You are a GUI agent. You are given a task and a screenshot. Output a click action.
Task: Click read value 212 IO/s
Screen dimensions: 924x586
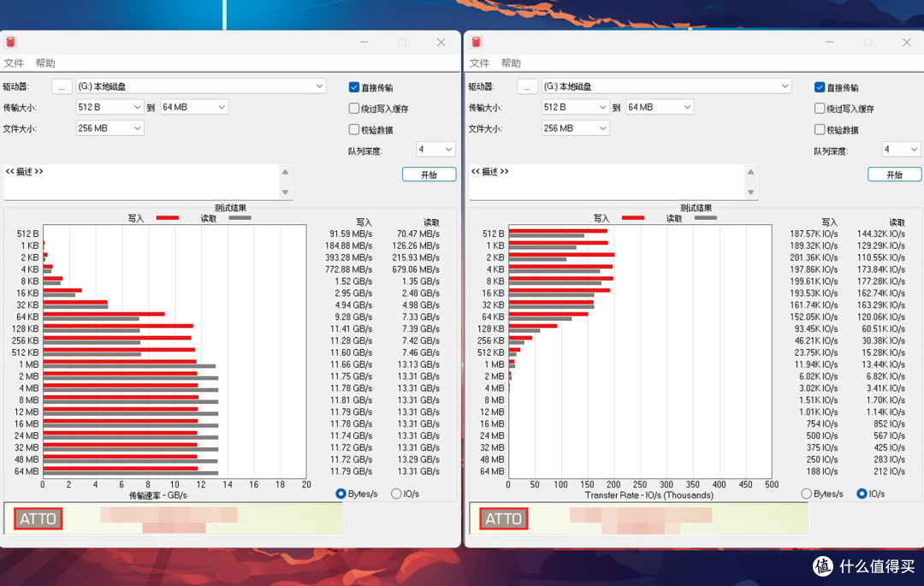point(889,471)
